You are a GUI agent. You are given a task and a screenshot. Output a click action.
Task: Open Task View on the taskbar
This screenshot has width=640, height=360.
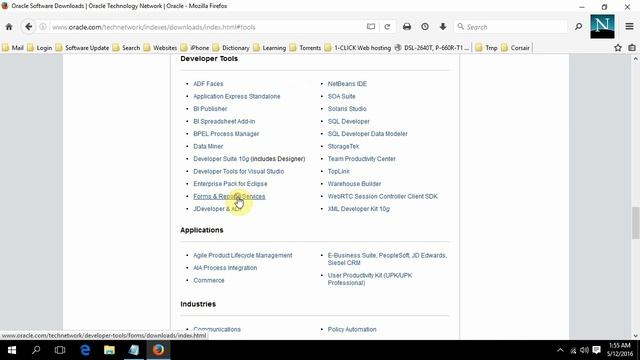coord(60,350)
